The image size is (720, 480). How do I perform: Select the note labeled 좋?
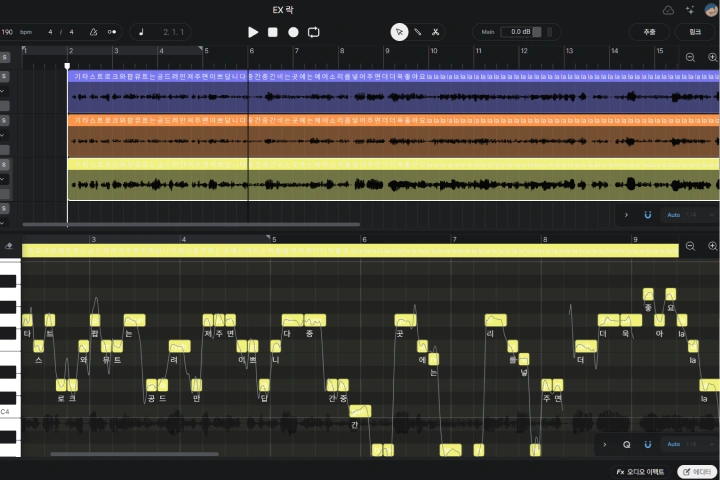click(x=648, y=294)
